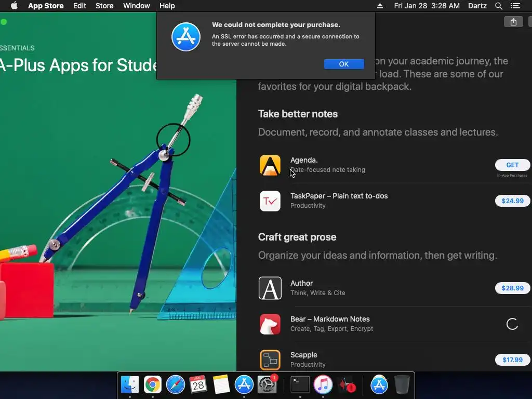
Task: Click the green zoom window button
Action: pos(4,22)
